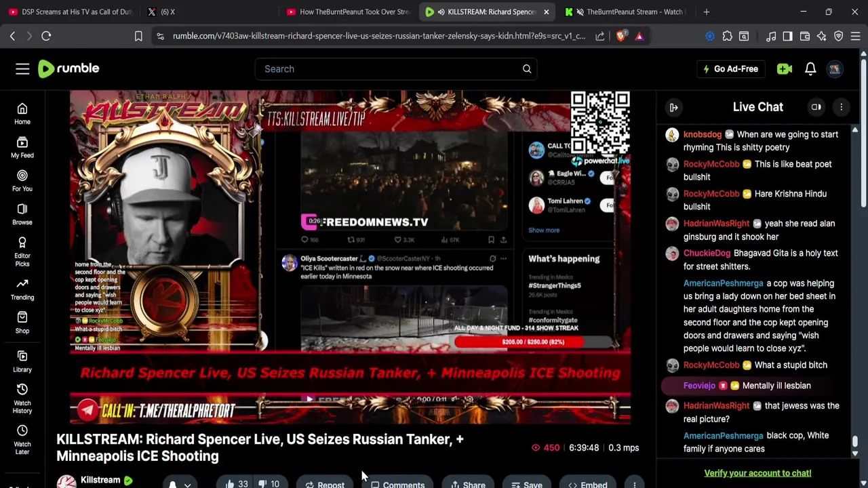Open Library in the sidebar
The image size is (868, 488).
click(x=22, y=361)
